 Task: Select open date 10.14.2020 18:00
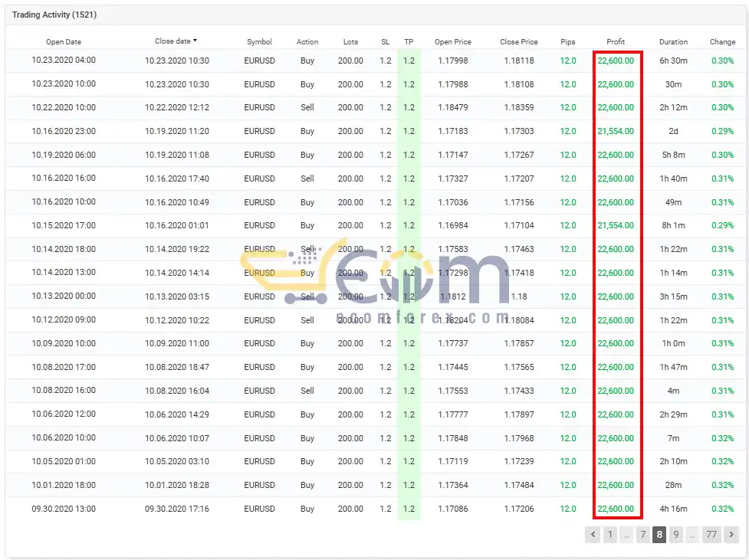(64, 249)
